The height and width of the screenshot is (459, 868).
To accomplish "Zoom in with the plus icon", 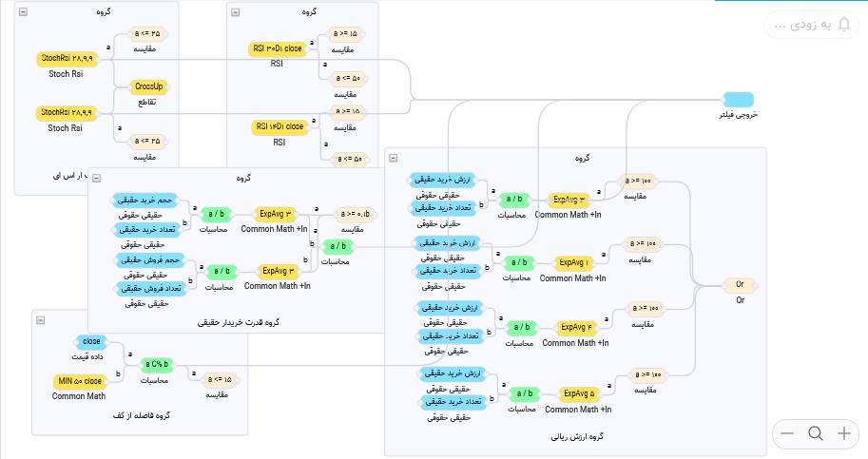I will coord(843,433).
